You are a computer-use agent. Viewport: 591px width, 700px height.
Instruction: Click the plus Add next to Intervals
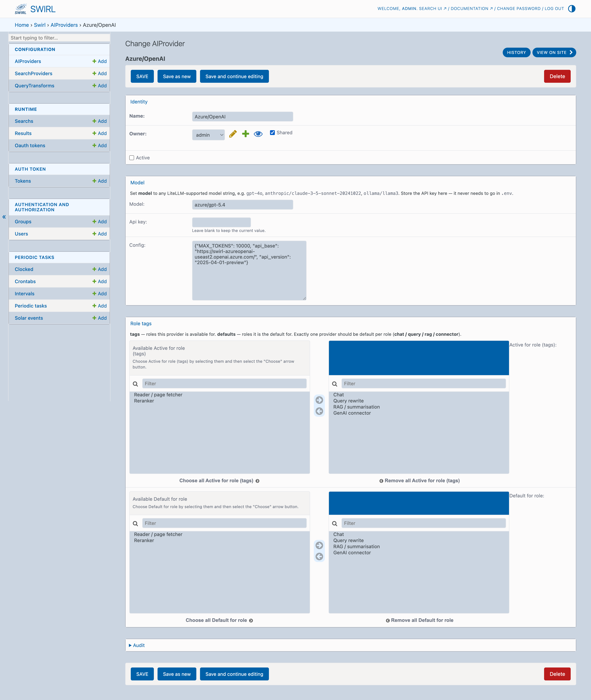(100, 293)
